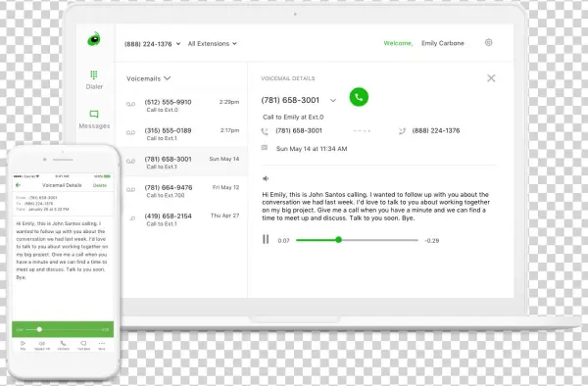The height and width of the screenshot is (386, 588).
Task: Tap Delete on the phone screen
Action: point(99,185)
